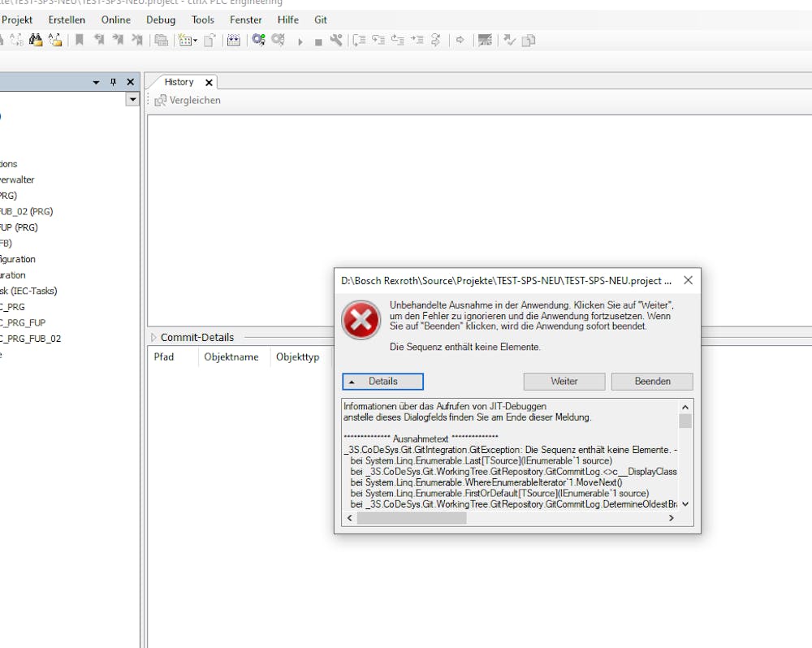Image resolution: width=812 pixels, height=648 pixels.
Task: Jump to the next bookmark
Action: click(119, 39)
